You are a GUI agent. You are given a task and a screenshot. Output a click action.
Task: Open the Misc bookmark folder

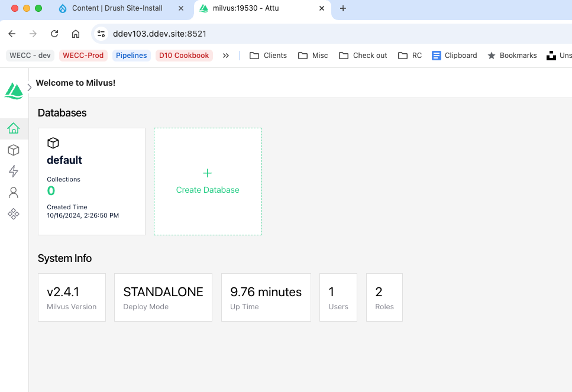(x=313, y=56)
